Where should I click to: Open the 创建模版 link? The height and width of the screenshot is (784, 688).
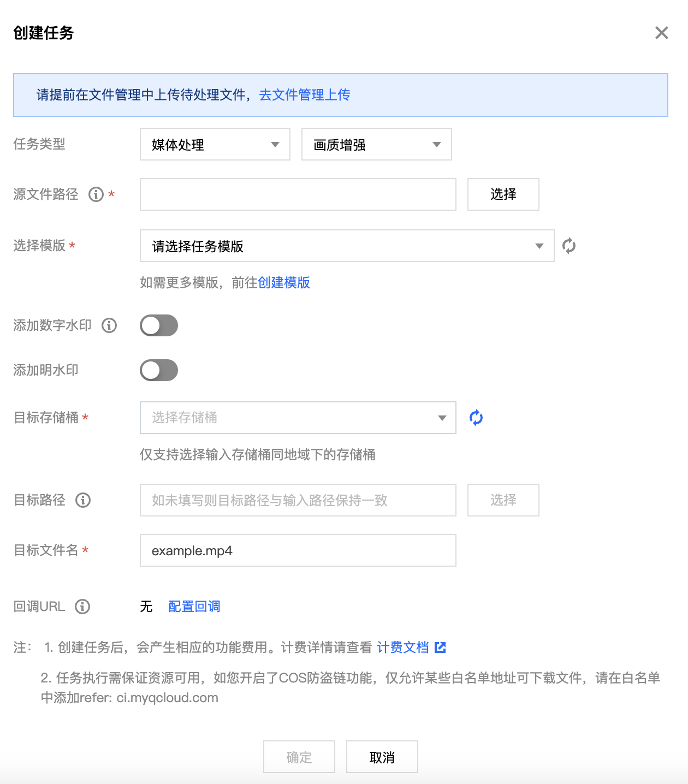click(x=284, y=283)
